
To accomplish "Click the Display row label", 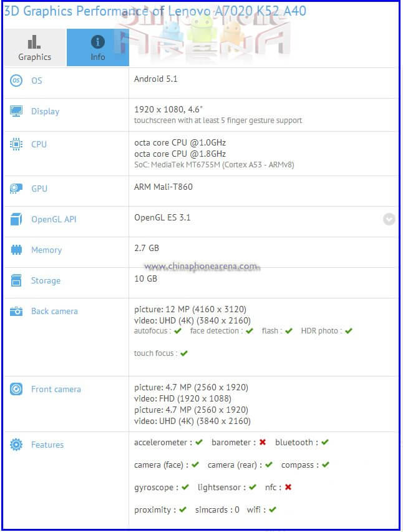I will tap(45, 112).
